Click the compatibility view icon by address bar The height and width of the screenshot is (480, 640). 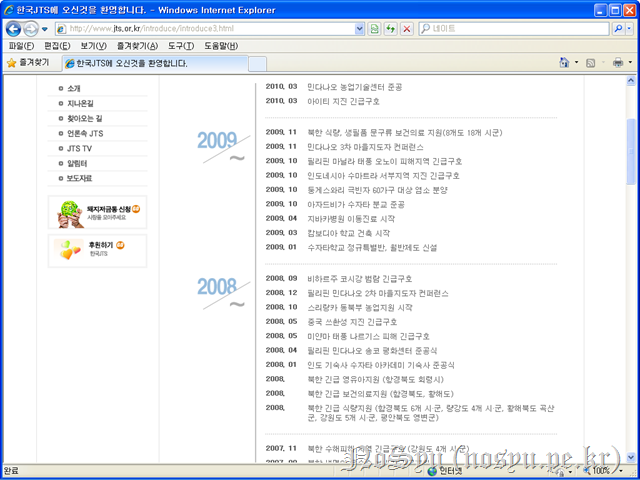click(x=374, y=28)
